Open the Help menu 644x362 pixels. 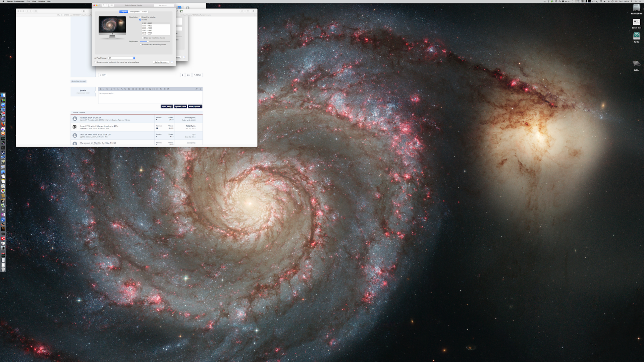pos(49,1)
